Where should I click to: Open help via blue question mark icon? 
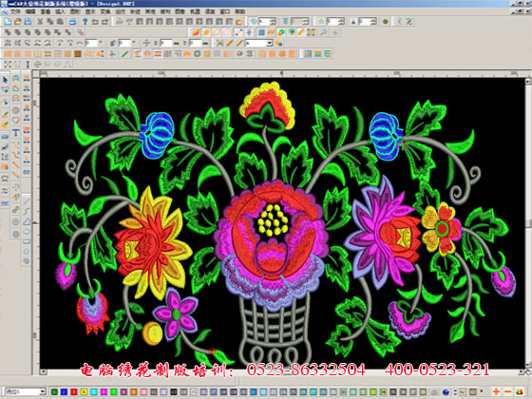(x=85, y=22)
